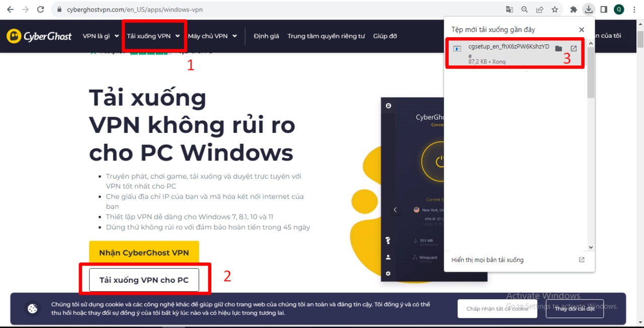
Task: Click the share page icon
Action: click(539, 10)
